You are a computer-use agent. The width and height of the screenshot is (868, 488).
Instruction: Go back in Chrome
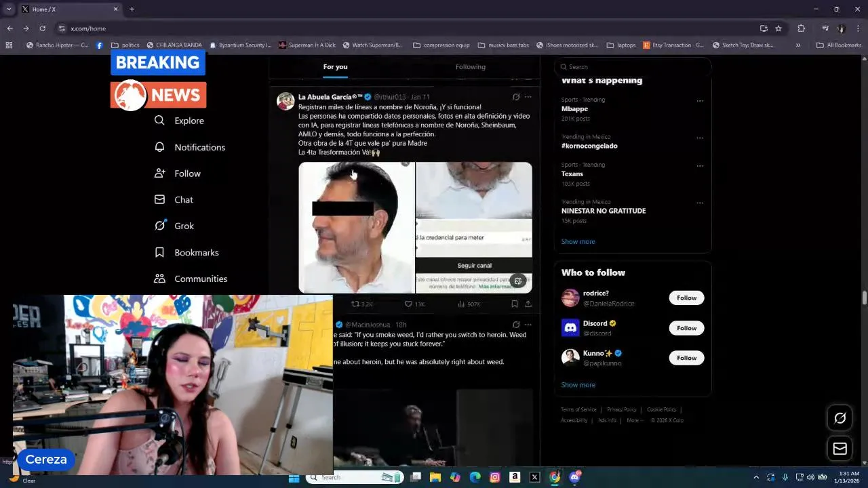9,28
